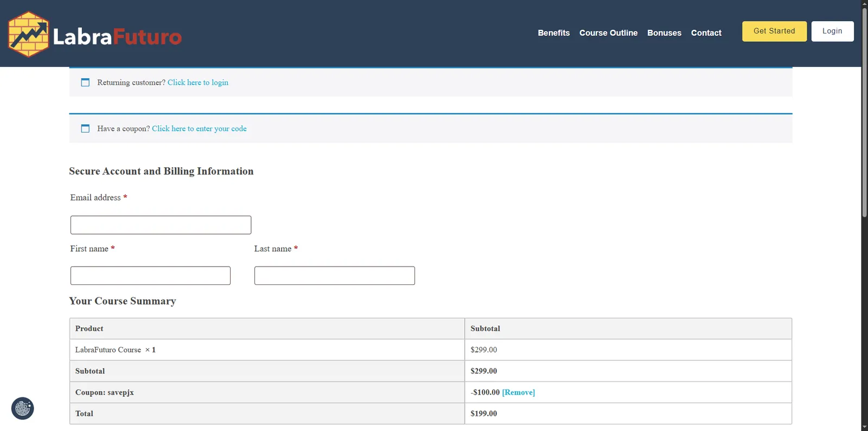This screenshot has width=868, height=431.
Task: Click the scrollbar up arrow
Action: pyautogui.click(x=864, y=4)
